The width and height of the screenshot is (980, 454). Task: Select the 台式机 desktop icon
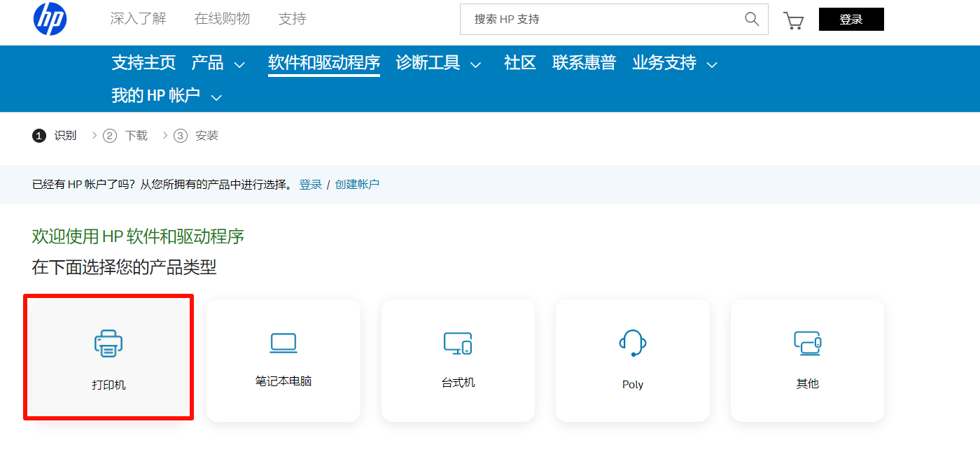(458, 343)
